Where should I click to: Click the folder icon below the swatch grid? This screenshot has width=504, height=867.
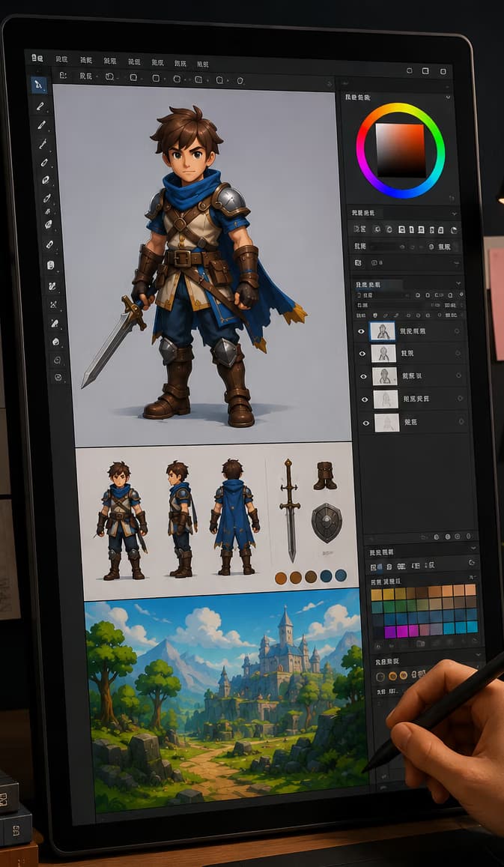(x=421, y=643)
